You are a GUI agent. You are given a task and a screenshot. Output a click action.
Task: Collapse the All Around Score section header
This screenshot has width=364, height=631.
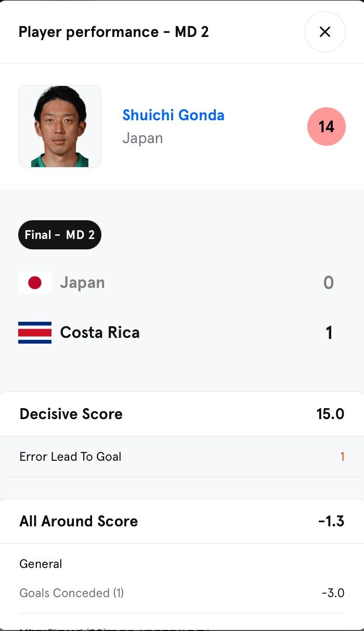(x=79, y=521)
